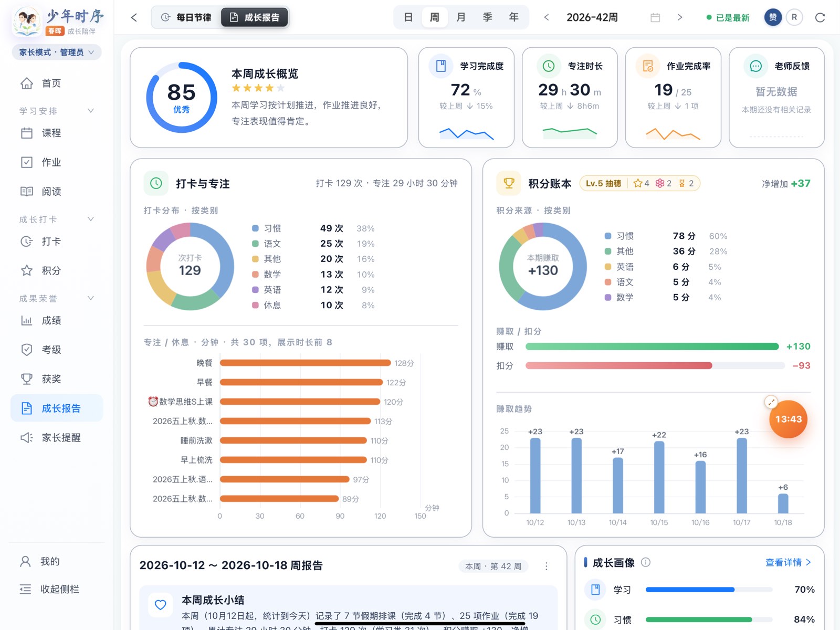The image size is (840, 630).
Task: Go to next week arrow
Action: tap(680, 17)
